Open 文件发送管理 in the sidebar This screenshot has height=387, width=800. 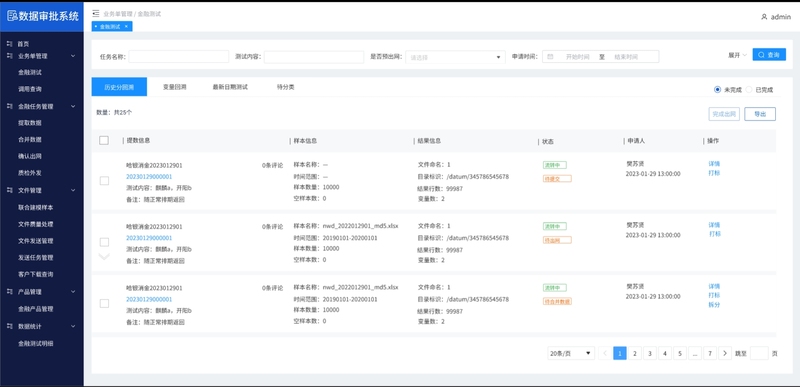pyautogui.click(x=35, y=241)
